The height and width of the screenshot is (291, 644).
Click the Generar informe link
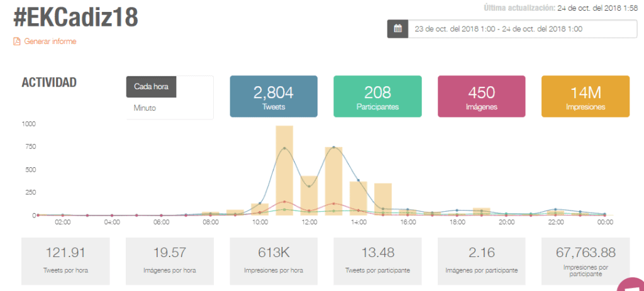(x=50, y=41)
